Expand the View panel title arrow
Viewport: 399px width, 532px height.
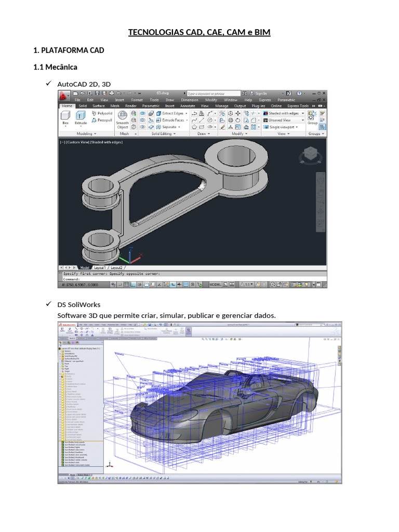coord(289,134)
